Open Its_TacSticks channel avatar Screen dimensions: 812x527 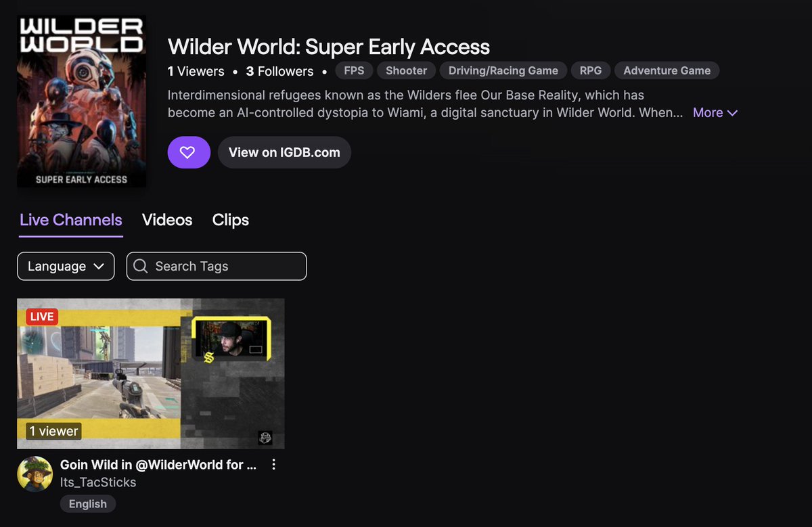coord(35,474)
